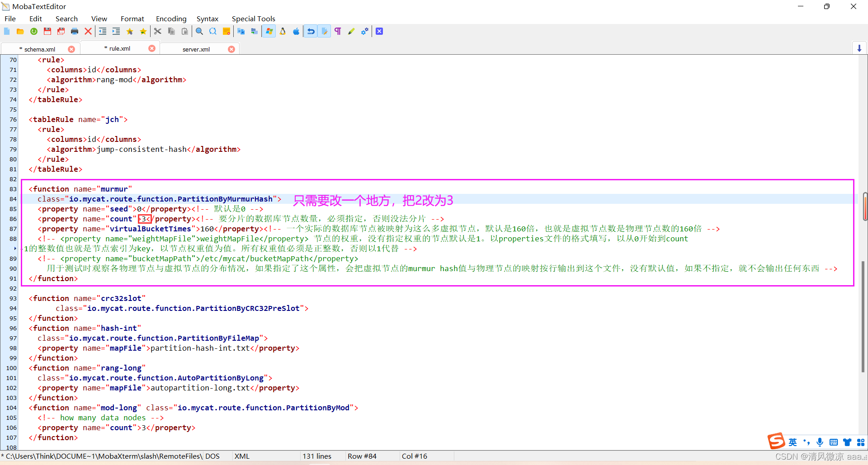Viewport: 868px width, 465px height.
Task: Open the Edit menu
Action: point(36,19)
